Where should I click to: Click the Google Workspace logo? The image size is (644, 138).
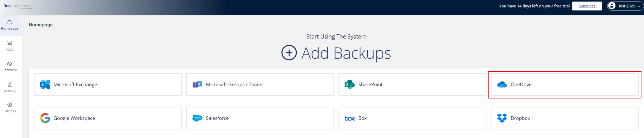[x=45, y=118]
